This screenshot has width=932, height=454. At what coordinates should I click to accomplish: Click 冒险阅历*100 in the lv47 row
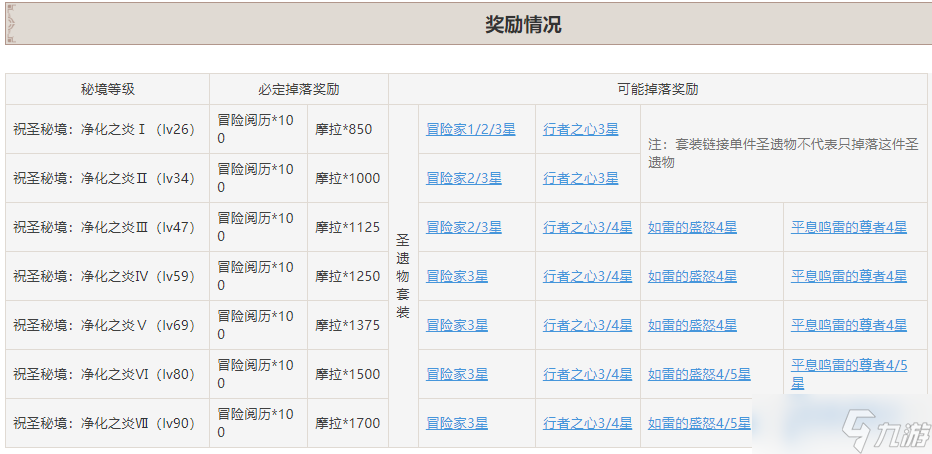(259, 227)
